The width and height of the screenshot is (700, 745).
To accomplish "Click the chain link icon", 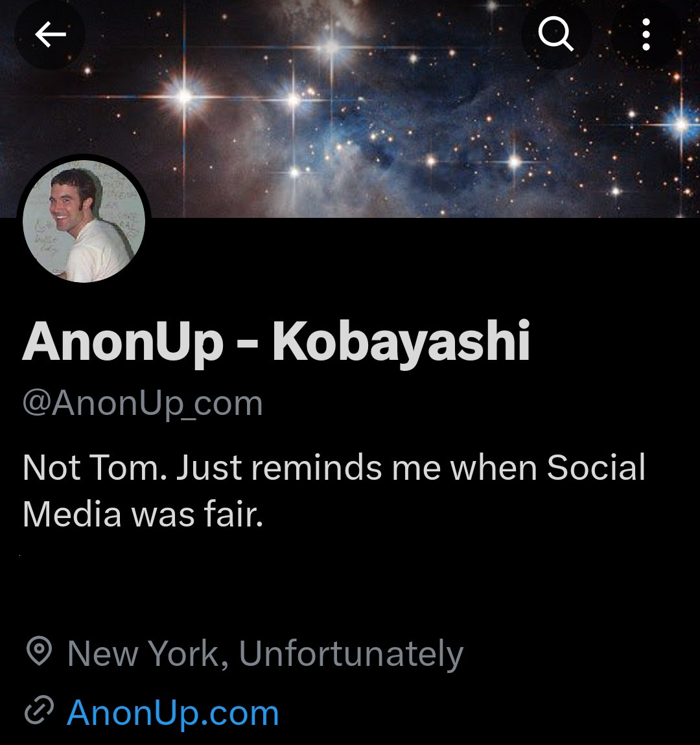I will 39,711.
